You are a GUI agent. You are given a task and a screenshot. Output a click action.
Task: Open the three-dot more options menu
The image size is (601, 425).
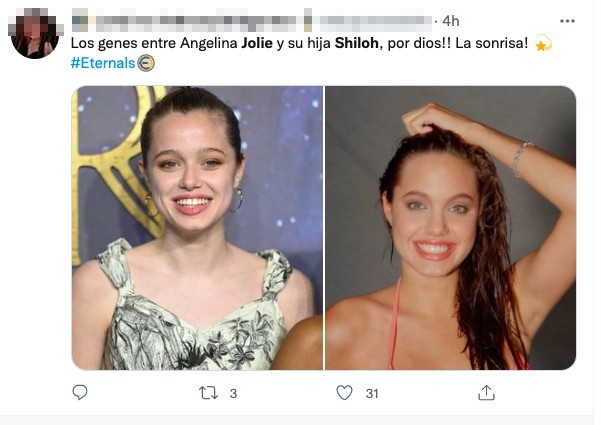point(568,20)
